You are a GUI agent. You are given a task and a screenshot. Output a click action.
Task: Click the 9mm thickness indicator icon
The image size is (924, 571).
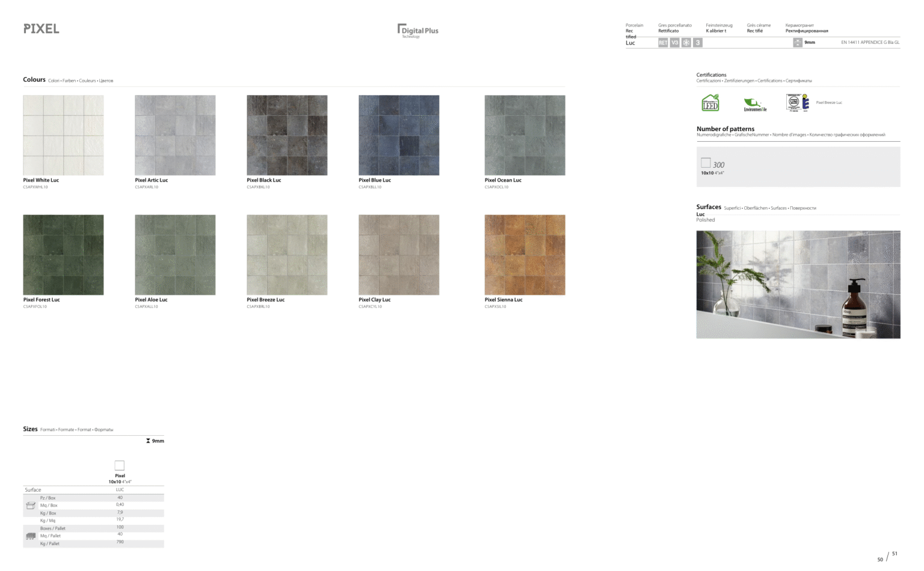click(x=798, y=42)
